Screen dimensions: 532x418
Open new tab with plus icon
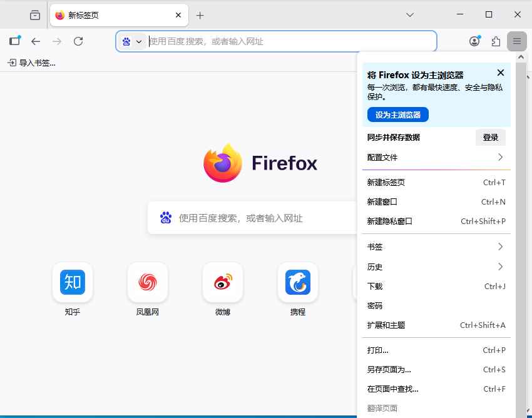coord(200,15)
